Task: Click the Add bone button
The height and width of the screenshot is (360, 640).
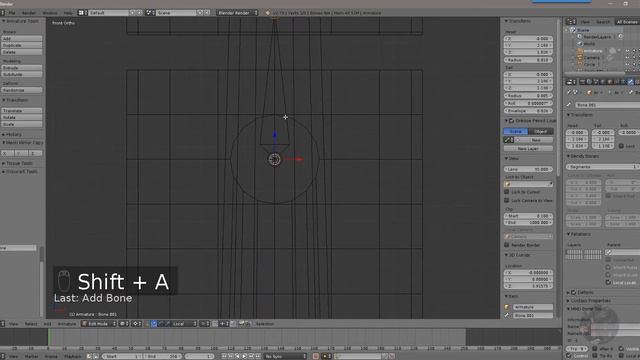Action: [22, 38]
